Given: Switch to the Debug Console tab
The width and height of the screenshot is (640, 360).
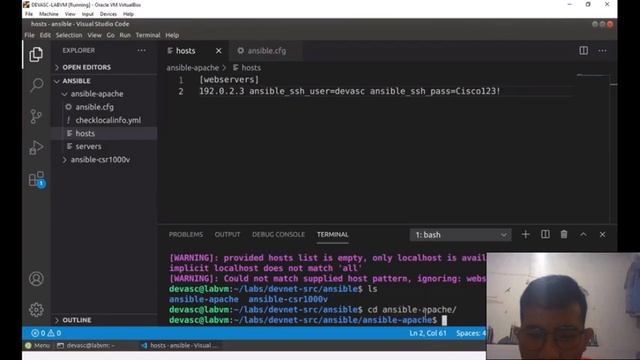Looking at the screenshot, I should coord(278,234).
